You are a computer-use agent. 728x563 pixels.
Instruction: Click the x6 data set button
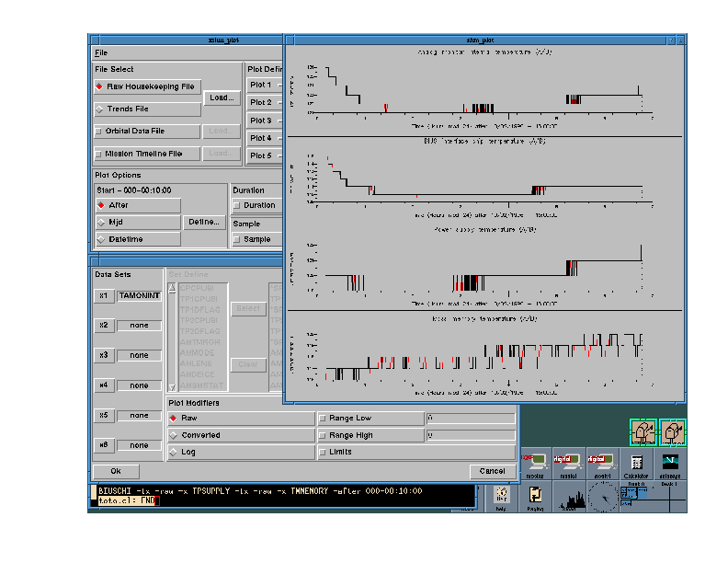[x=104, y=445]
